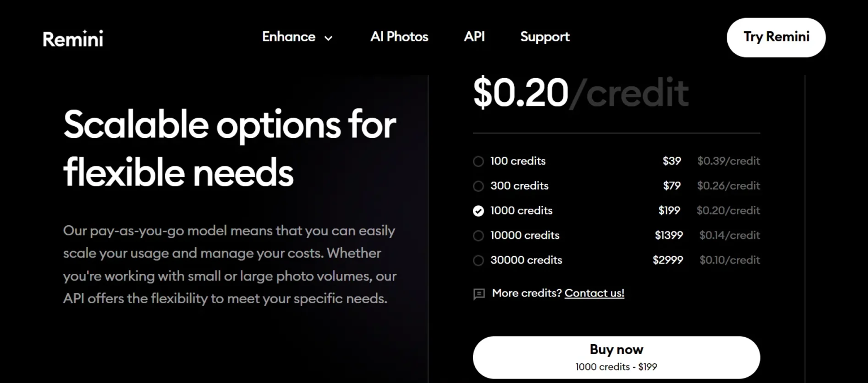
Task: Click the More credits? text
Action: pos(526,293)
